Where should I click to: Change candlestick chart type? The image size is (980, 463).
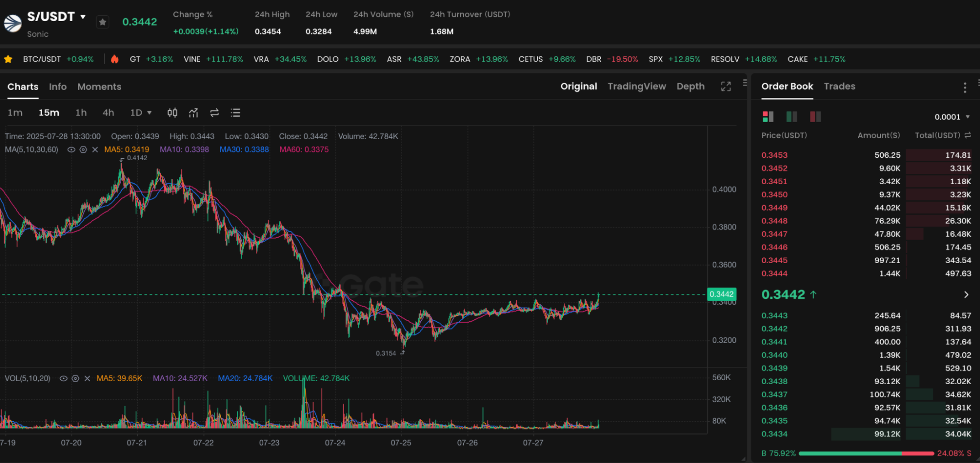tap(172, 113)
